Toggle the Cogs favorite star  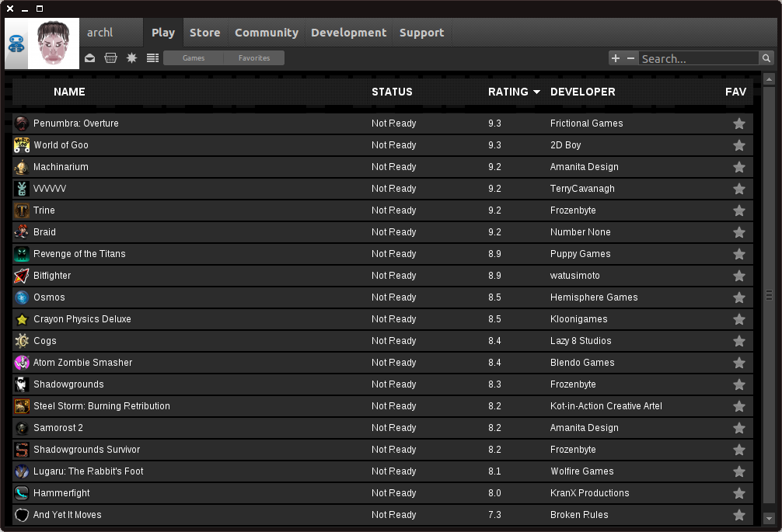coord(739,341)
